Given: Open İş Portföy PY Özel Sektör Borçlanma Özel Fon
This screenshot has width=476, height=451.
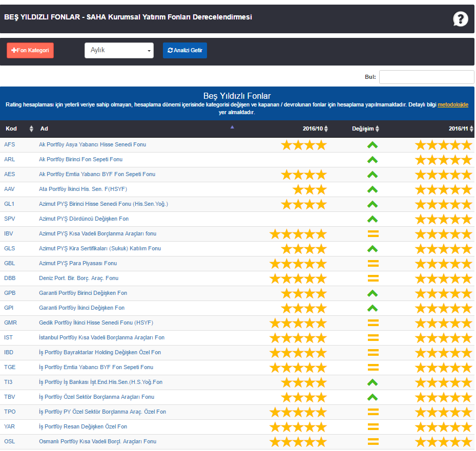Looking at the screenshot, I should tap(102, 412).
